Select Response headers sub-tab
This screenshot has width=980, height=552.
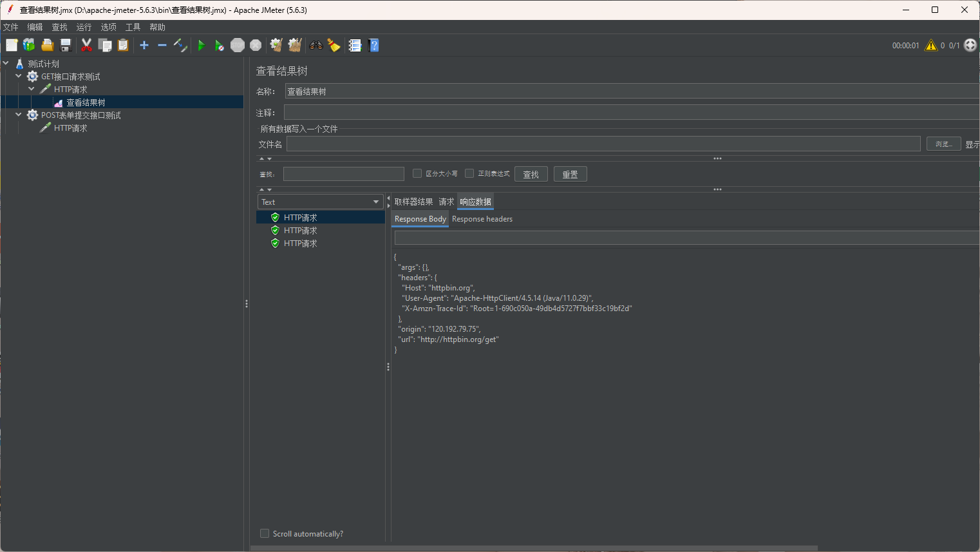[482, 219]
